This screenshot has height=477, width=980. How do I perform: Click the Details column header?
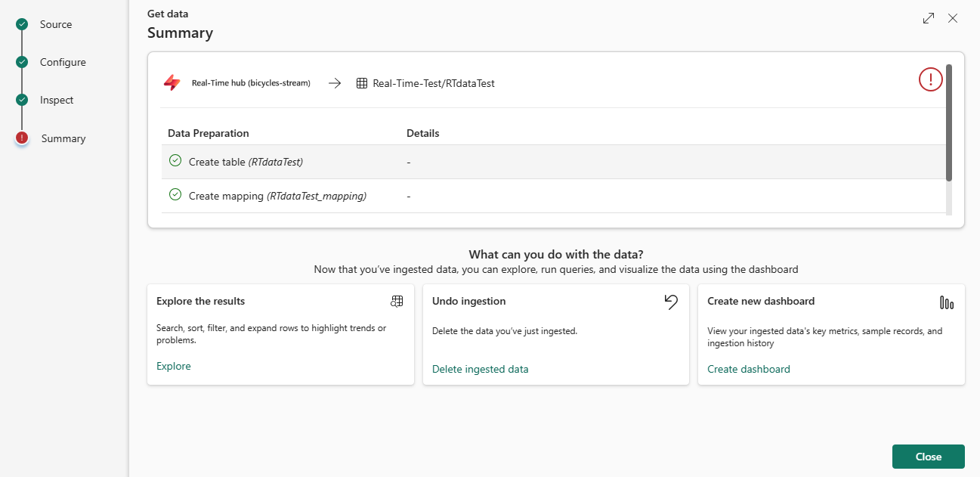(x=423, y=133)
